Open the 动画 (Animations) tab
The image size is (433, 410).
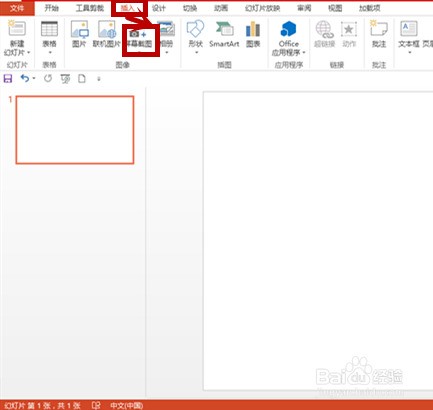click(x=221, y=8)
